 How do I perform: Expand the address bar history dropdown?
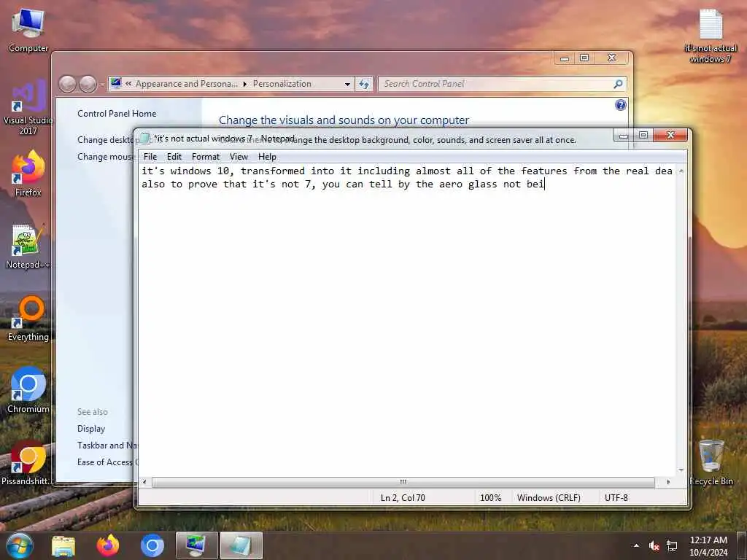(x=347, y=85)
